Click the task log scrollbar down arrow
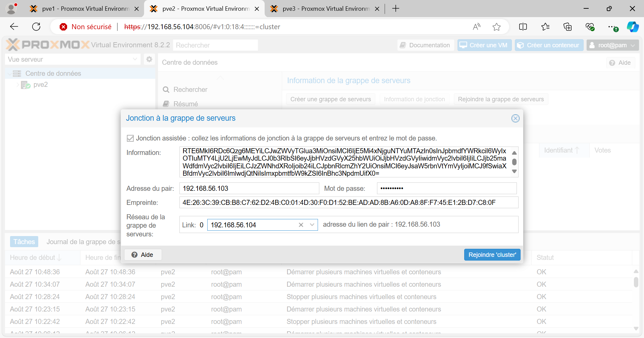Screen dimensions: 644x338 636,329
